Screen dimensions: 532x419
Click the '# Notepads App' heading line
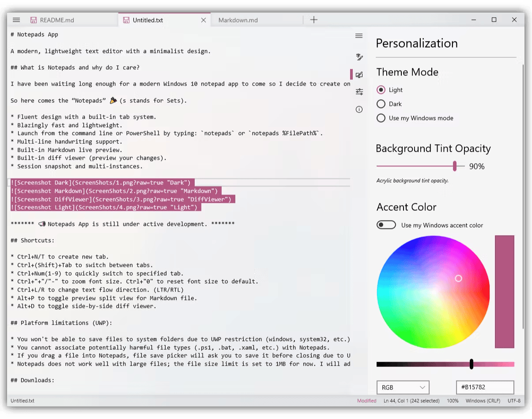coord(34,34)
